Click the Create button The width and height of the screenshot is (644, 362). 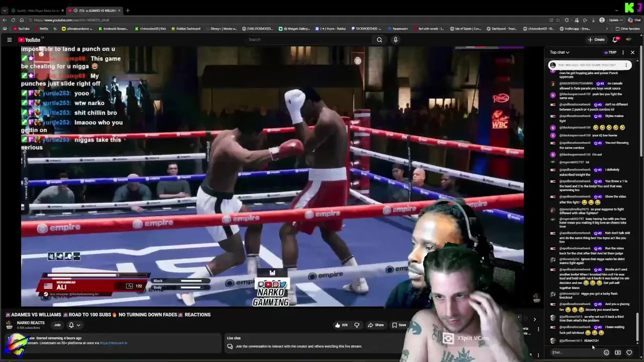tap(596, 40)
